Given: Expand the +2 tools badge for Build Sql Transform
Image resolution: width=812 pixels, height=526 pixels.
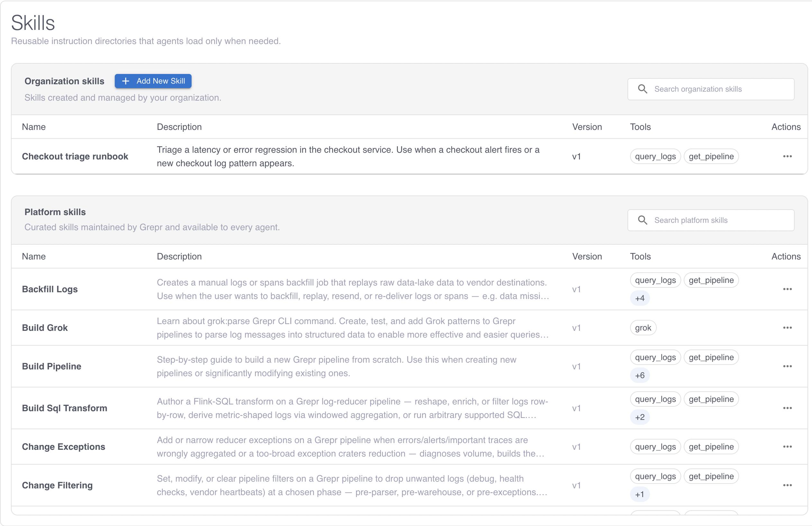Looking at the screenshot, I should pos(640,417).
